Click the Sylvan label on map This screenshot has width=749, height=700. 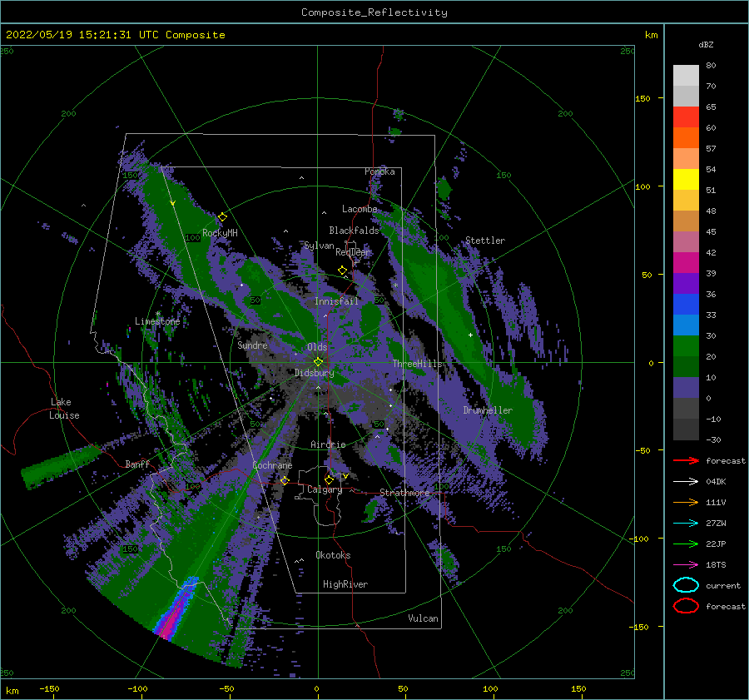[319, 246]
